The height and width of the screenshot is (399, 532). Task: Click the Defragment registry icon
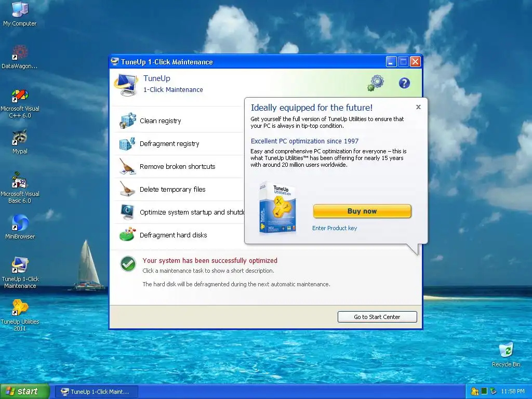tap(128, 143)
